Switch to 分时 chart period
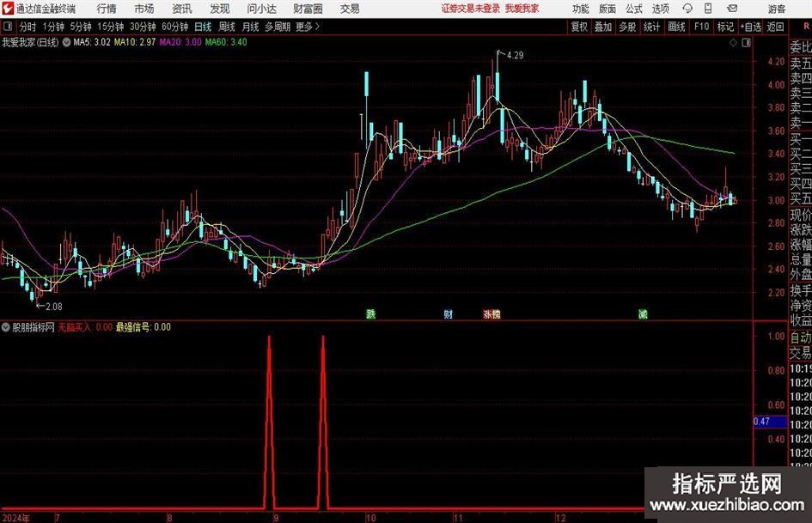The width and height of the screenshot is (812, 523). point(28,27)
